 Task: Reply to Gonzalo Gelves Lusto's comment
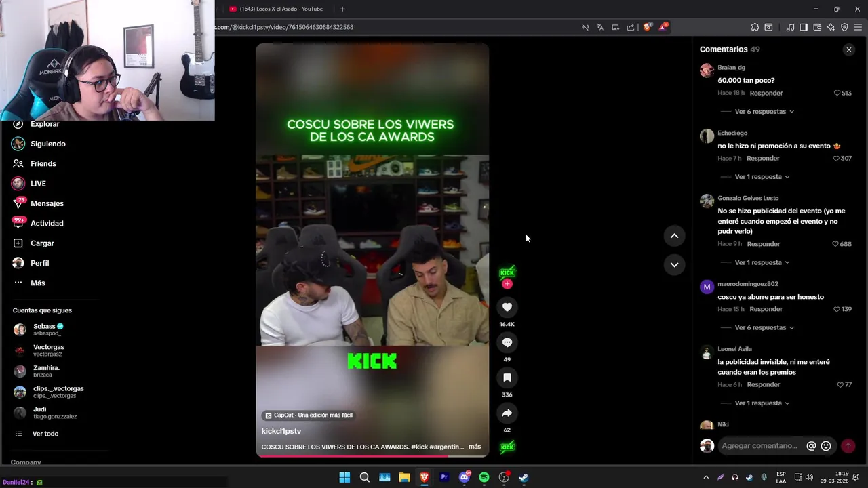(x=764, y=244)
